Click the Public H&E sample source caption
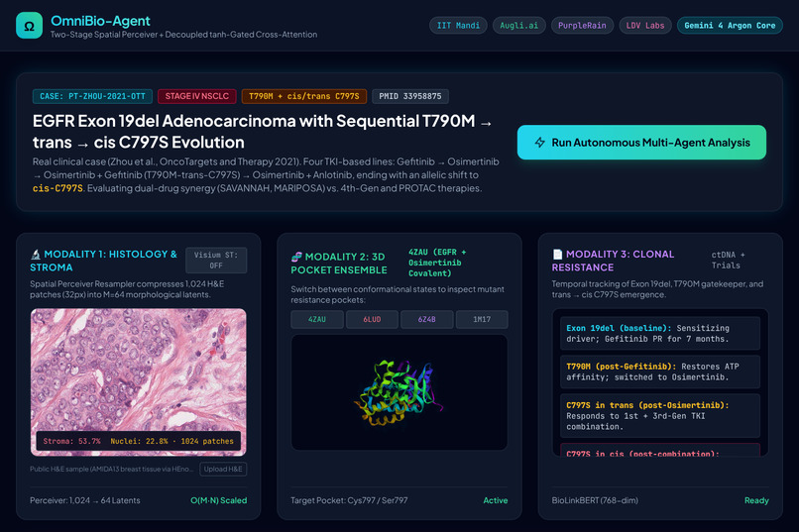Image resolution: width=799 pixels, height=532 pixels. 112,469
